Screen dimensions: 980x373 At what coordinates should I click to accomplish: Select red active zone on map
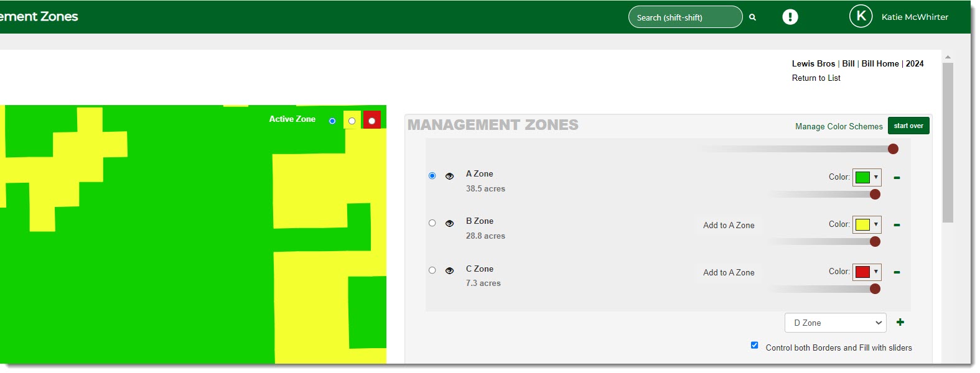pyautogui.click(x=371, y=121)
